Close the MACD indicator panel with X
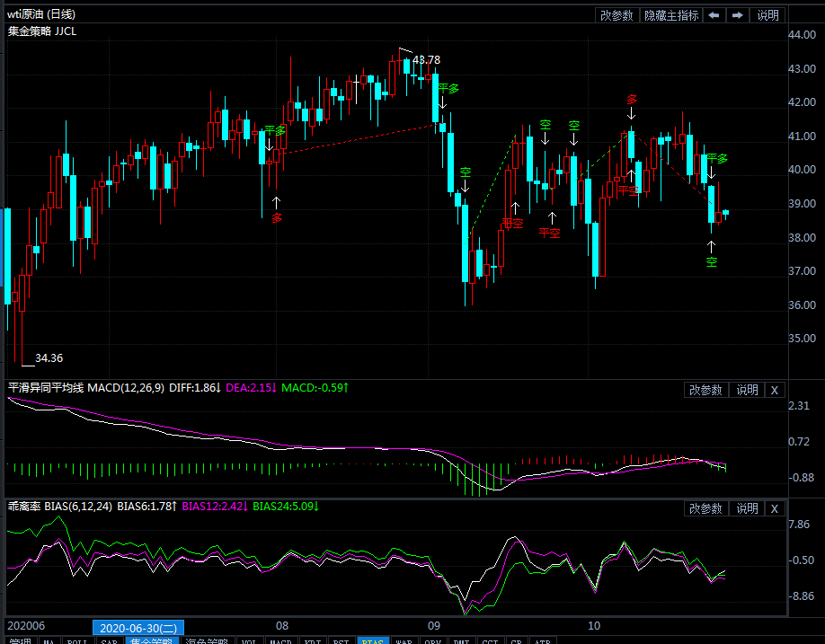Image resolution: width=825 pixels, height=644 pixels. (776, 390)
